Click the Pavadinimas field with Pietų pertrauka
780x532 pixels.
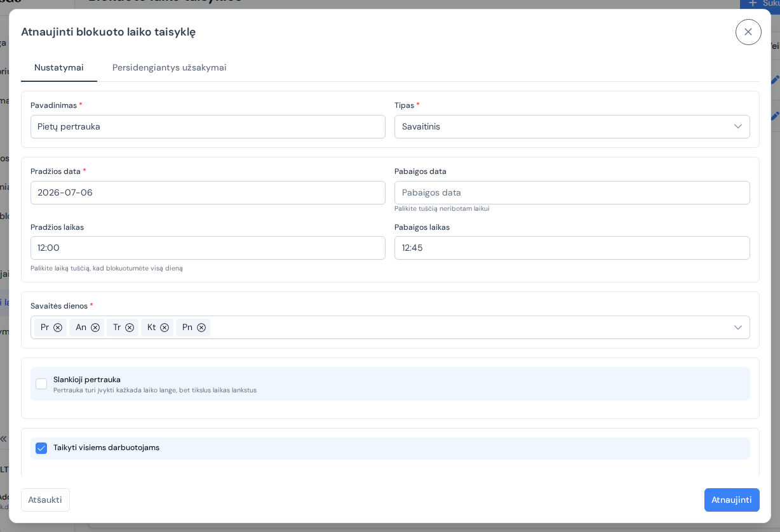point(208,126)
